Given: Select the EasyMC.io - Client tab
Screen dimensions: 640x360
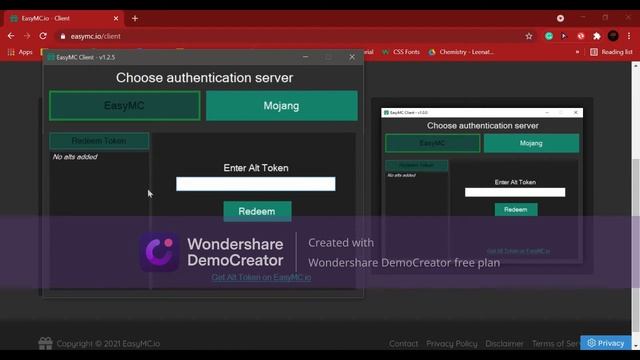Looking at the screenshot, I should pyautogui.click(x=63, y=18).
